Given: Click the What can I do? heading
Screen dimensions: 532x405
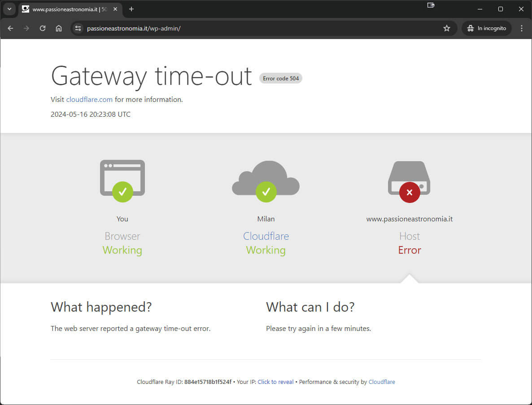Looking at the screenshot, I should tap(310, 307).
